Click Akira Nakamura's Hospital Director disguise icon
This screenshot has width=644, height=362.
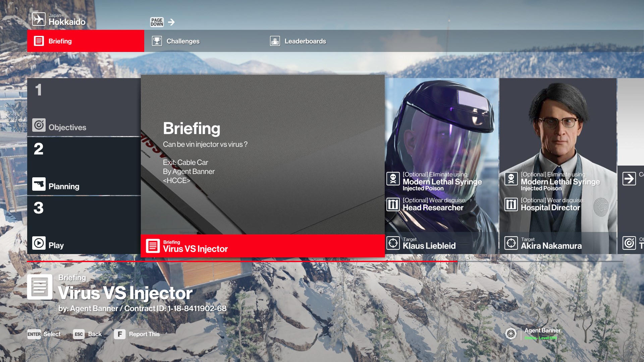tap(511, 204)
